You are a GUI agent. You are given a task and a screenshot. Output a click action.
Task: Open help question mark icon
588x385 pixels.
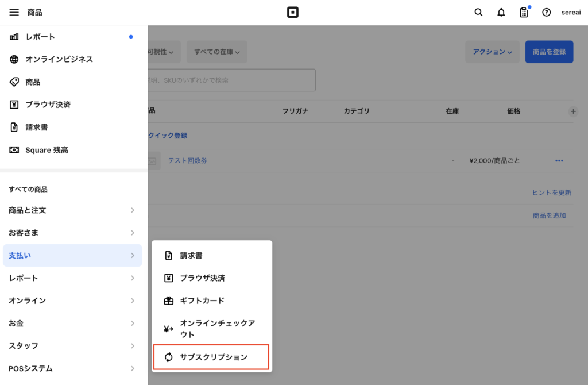546,12
